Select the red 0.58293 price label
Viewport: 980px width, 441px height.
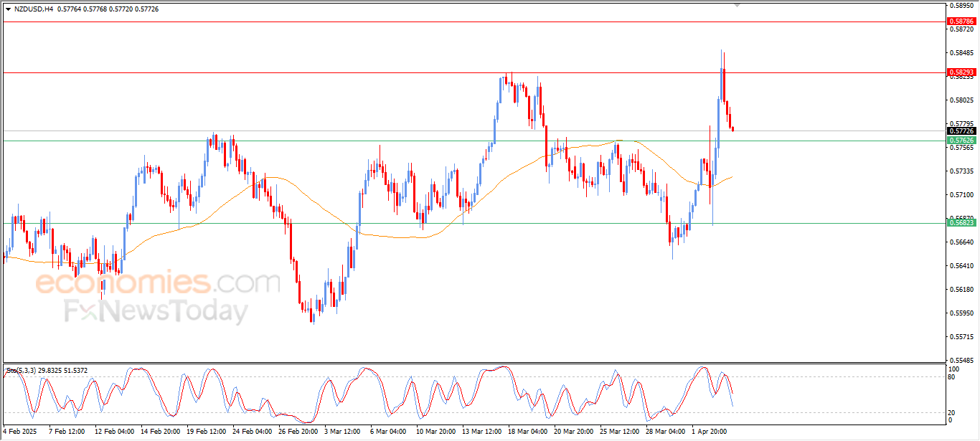coord(961,72)
